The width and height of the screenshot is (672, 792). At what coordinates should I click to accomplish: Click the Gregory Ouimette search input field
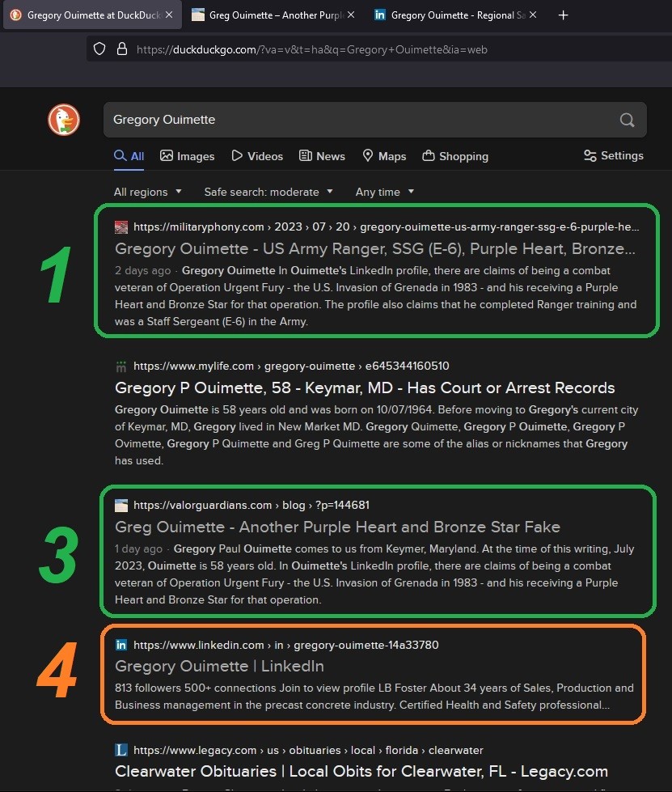(x=356, y=120)
